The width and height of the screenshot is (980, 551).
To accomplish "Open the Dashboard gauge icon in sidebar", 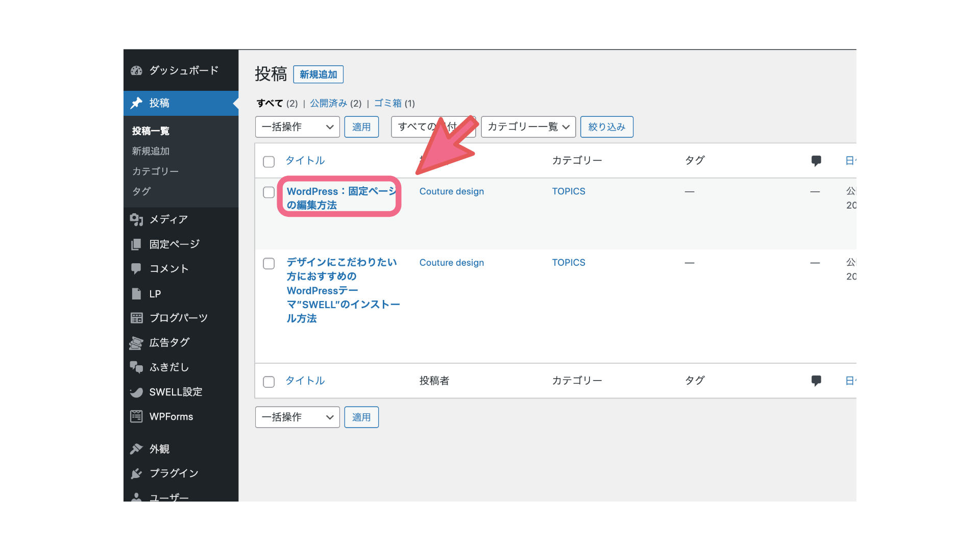I will coord(136,70).
